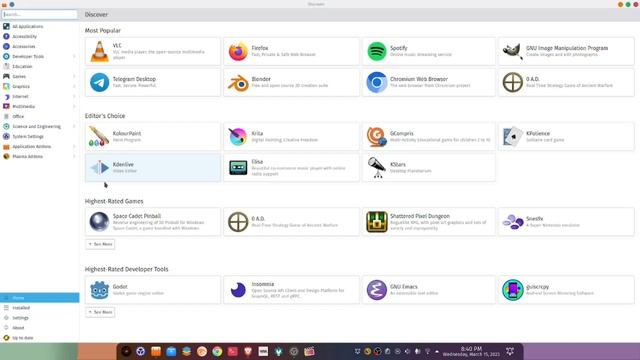Open the Snes9x emulator icon
The height and width of the screenshot is (360, 640).
[512, 222]
